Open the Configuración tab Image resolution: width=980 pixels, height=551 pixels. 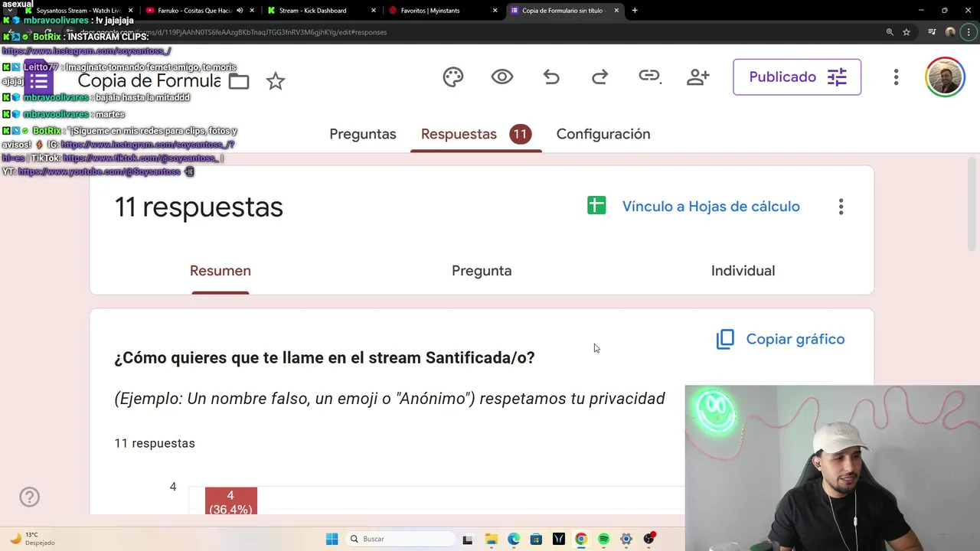click(603, 134)
